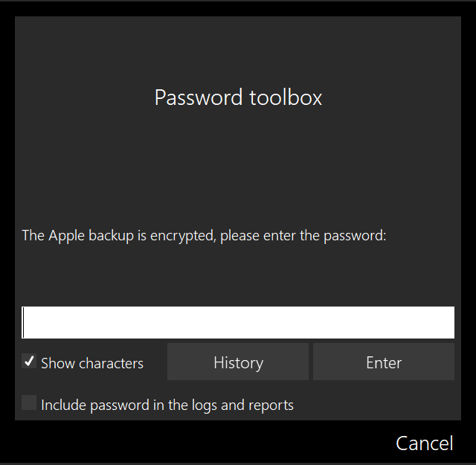Submit the password using Enter

pos(383,362)
